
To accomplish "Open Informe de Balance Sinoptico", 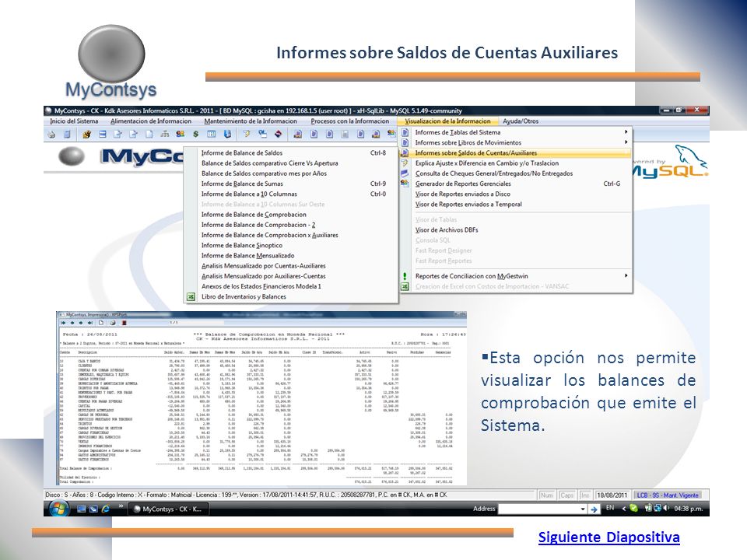I will pyautogui.click(x=291, y=245).
